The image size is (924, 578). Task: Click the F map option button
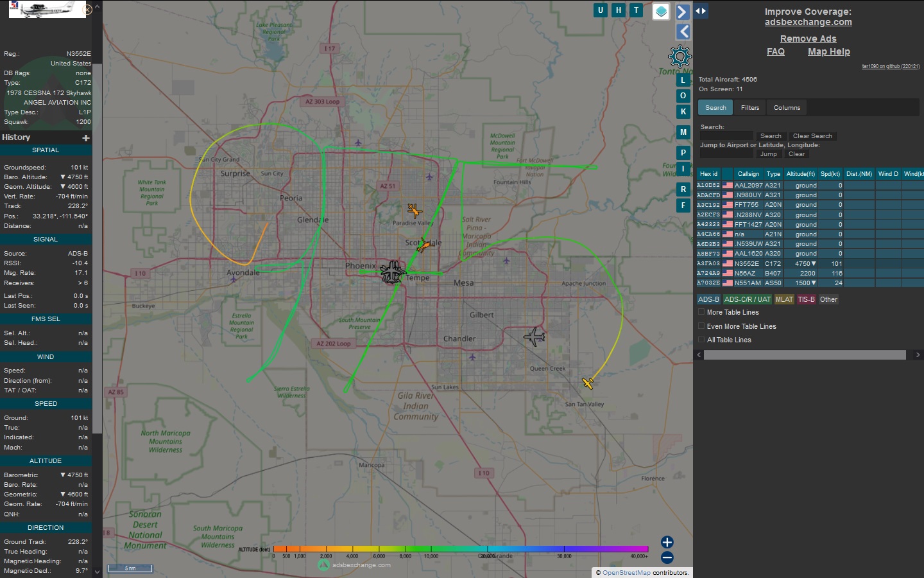point(683,206)
